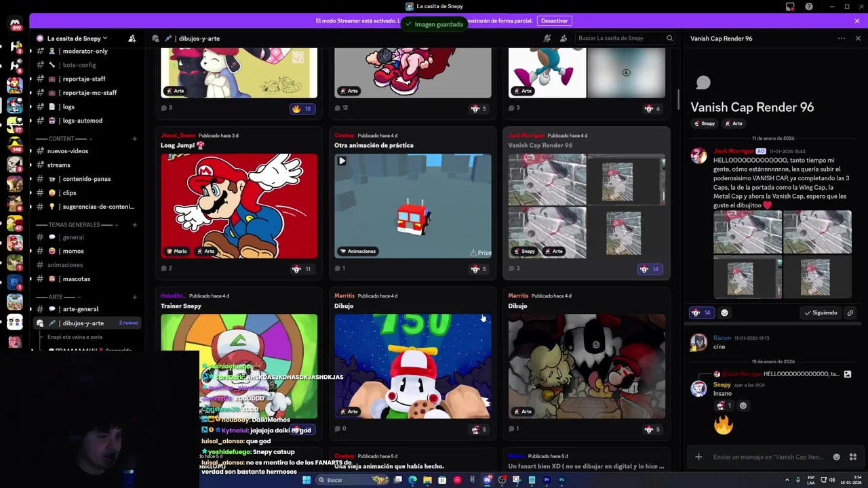Reveal the blurred spoiler image eye icon

626,73
